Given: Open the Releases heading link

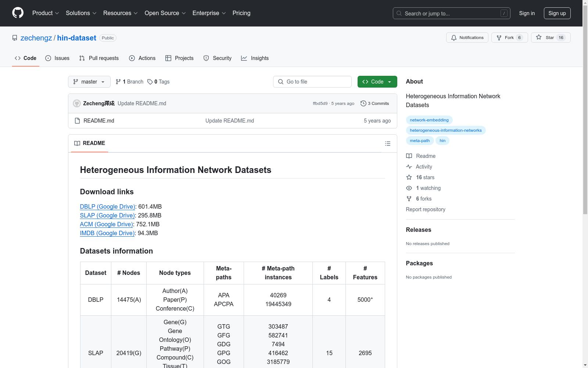Looking at the screenshot, I should point(419,230).
